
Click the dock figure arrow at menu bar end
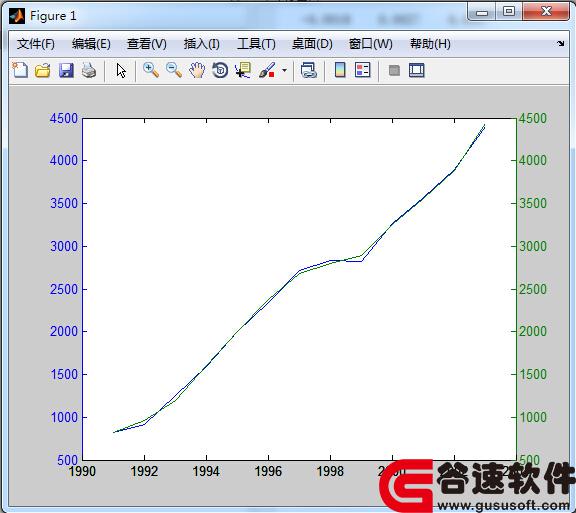[561, 43]
